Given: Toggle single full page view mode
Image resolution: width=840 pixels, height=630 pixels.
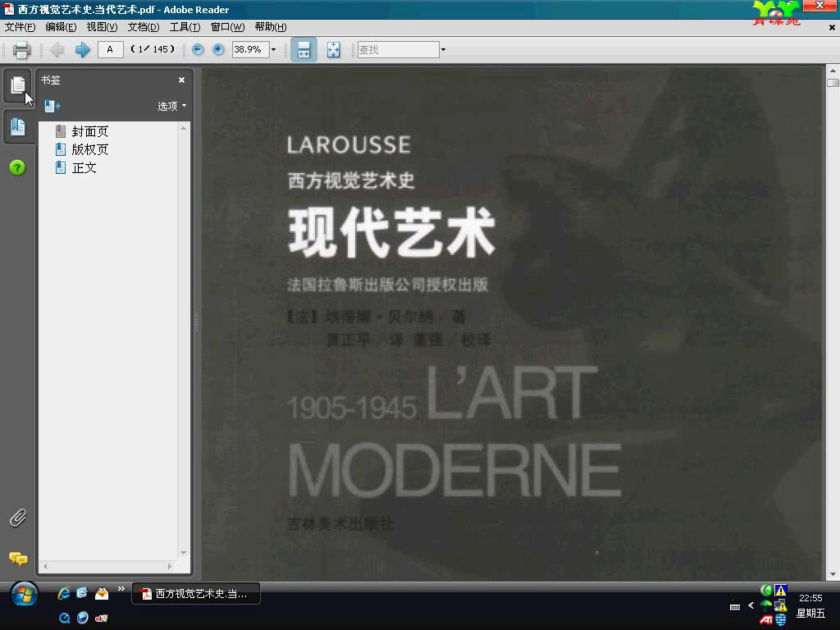Looking at the screenshot, I should 333,50.
